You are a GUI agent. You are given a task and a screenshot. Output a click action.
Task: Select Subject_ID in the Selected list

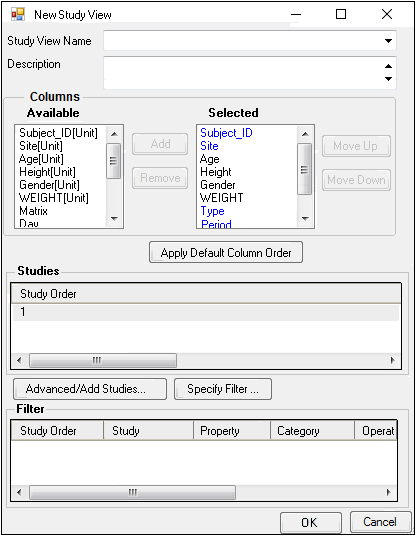point(226,133)
